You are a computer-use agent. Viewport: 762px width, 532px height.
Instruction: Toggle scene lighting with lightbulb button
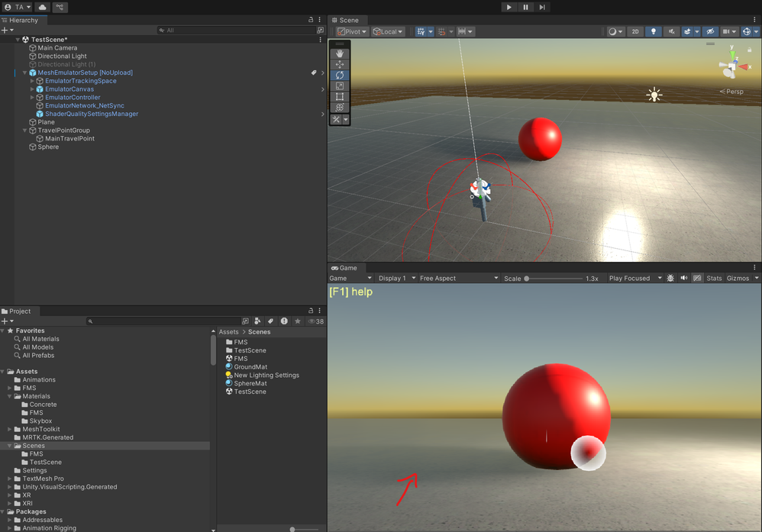coord(653,31)
